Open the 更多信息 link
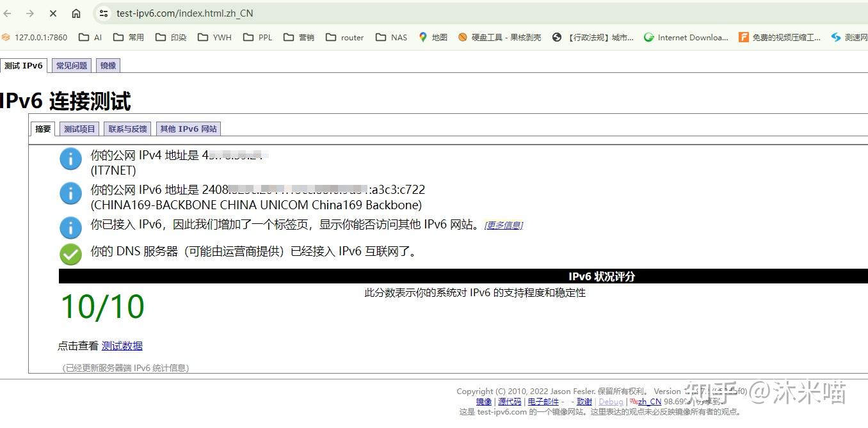 pos(503,225)
